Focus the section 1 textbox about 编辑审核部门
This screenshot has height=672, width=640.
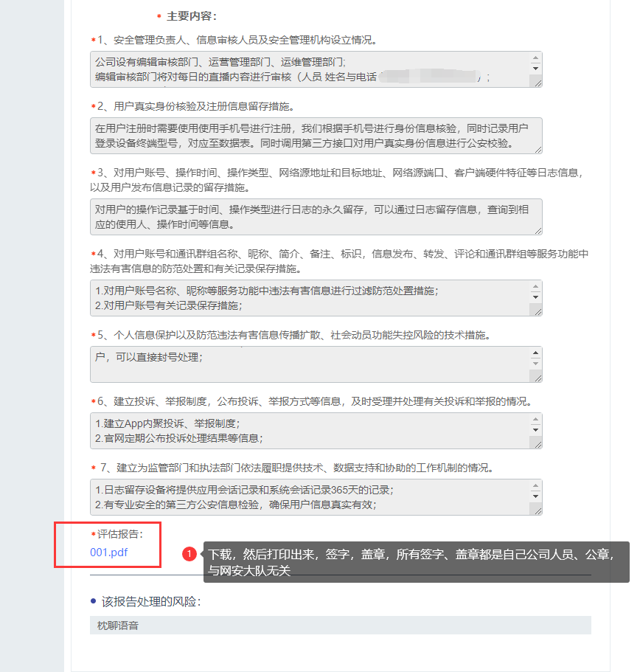tap(310, 69)
